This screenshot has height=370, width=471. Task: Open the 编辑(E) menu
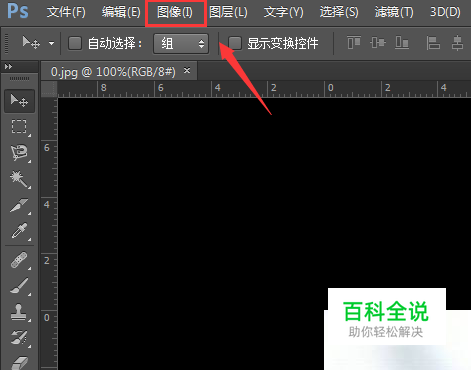click(x=121, y=12)
